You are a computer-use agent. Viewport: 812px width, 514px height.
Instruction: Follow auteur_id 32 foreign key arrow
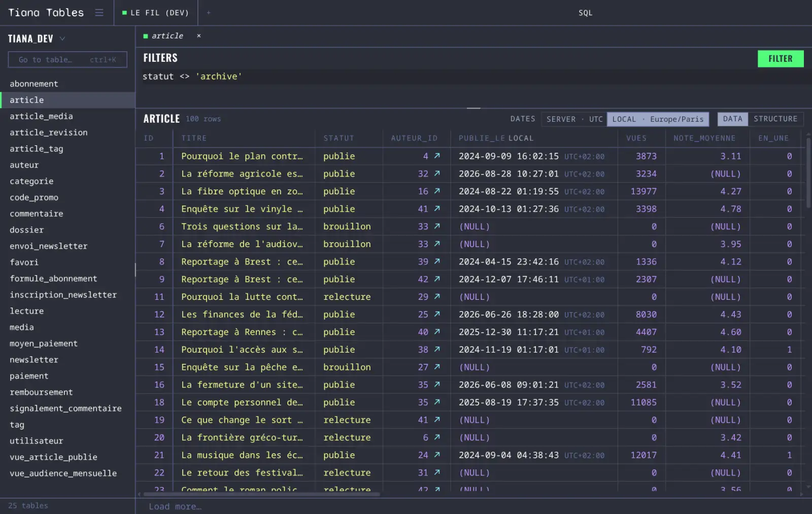pyautogui.click(x=437, y=174)
